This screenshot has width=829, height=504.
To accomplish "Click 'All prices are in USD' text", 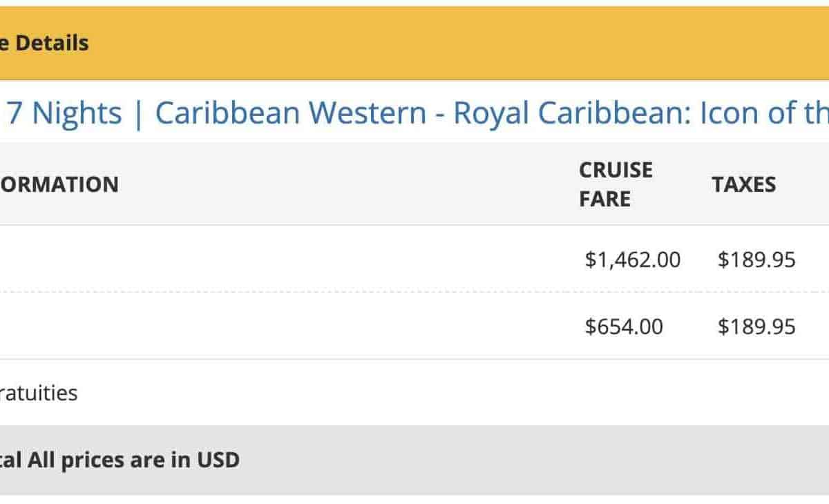I will (x=133, y=460).
